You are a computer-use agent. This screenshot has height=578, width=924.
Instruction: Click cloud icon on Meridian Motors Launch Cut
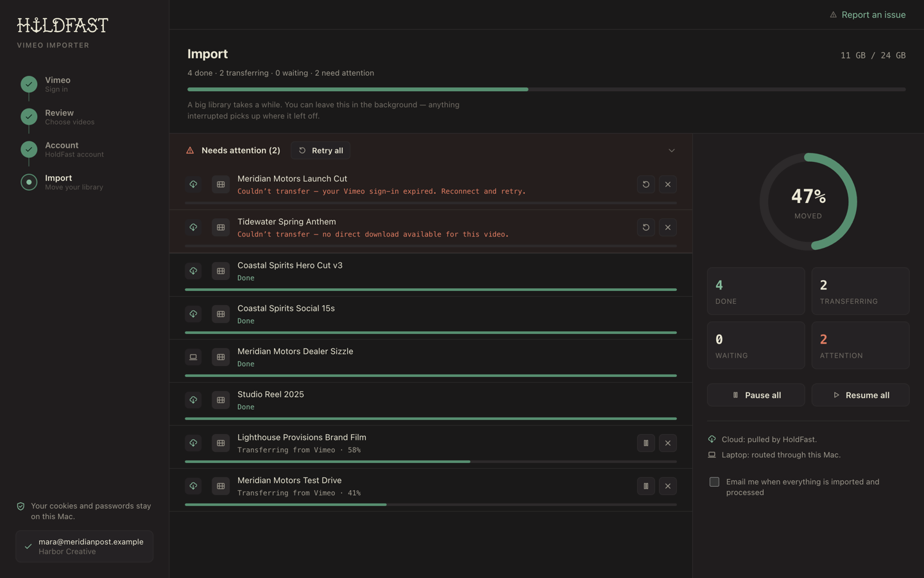193,184
